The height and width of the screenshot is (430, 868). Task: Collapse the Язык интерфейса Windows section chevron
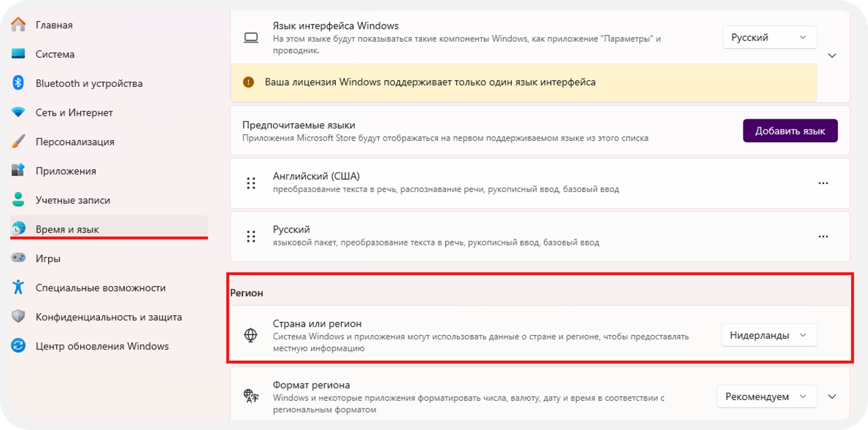(832, 55)
